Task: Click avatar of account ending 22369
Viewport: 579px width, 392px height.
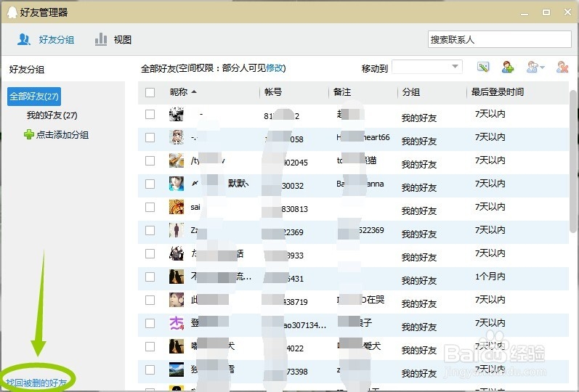Action: [177, 230]
